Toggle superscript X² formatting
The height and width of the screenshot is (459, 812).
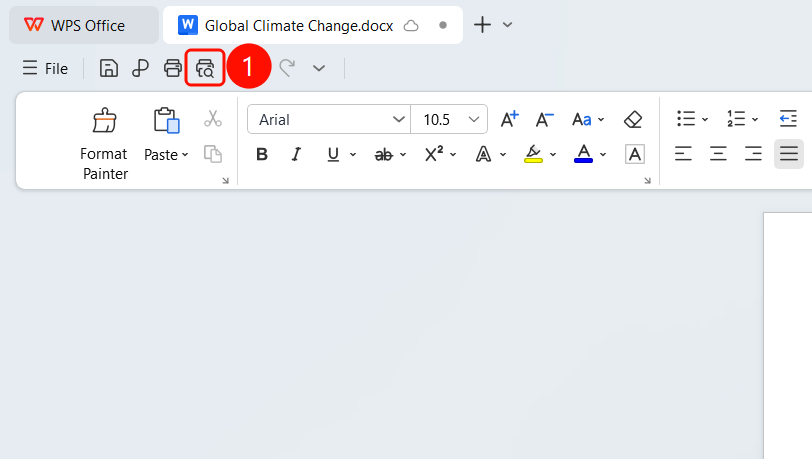(434, 154)
